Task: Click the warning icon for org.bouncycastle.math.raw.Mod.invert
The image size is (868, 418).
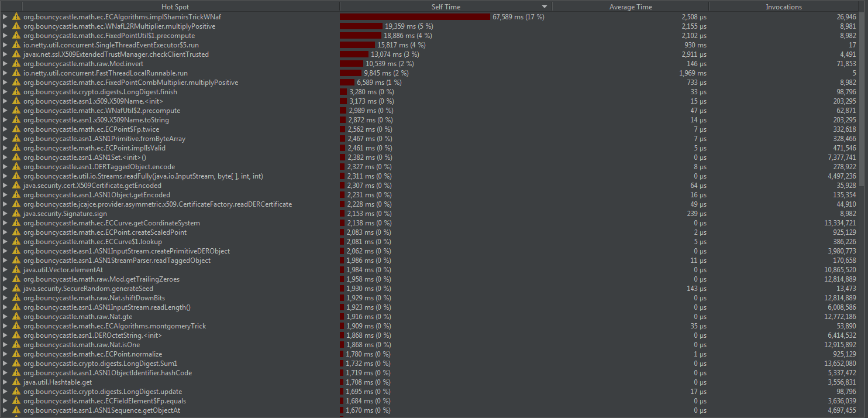Action: [x=16, y=63]
